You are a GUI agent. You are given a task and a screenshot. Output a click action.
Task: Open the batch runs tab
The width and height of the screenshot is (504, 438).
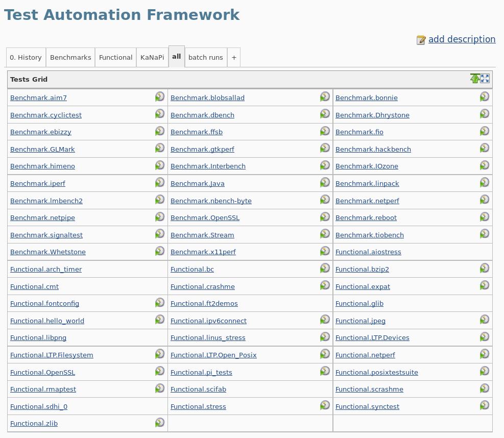click(206, 58)
